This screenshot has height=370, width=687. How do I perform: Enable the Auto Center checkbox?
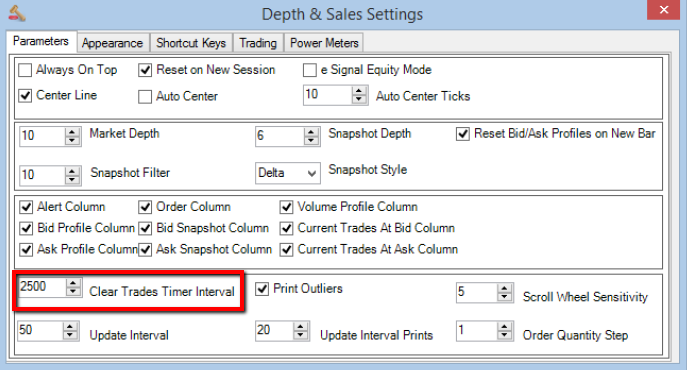coord(145,96)
